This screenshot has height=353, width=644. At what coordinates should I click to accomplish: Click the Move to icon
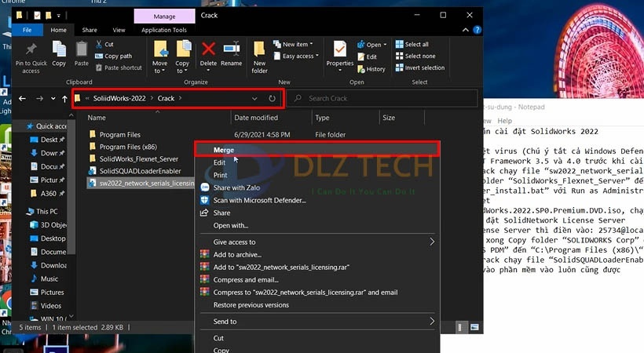coord(160,53)
